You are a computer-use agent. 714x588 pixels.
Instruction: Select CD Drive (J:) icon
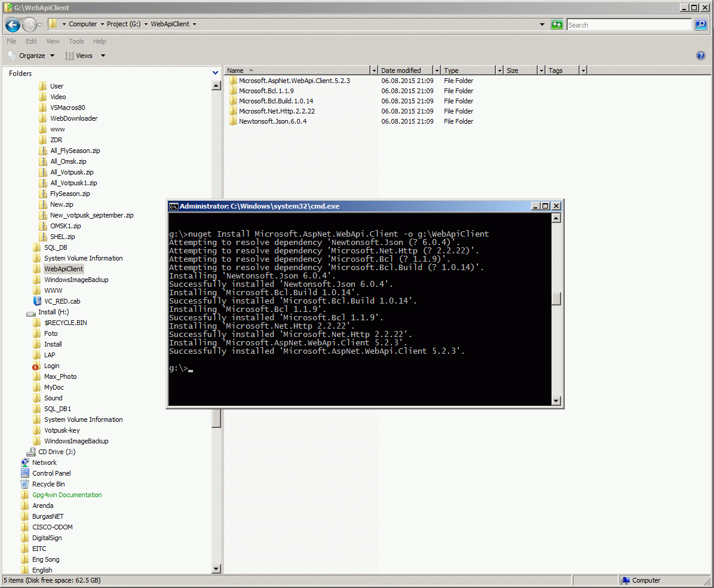(x=31, y=452)
